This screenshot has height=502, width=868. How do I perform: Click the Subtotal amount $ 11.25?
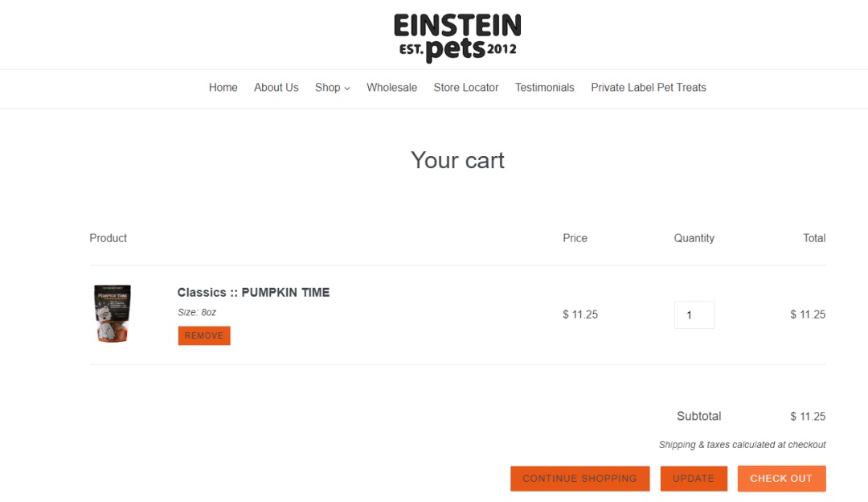click(x=808, y=416)
